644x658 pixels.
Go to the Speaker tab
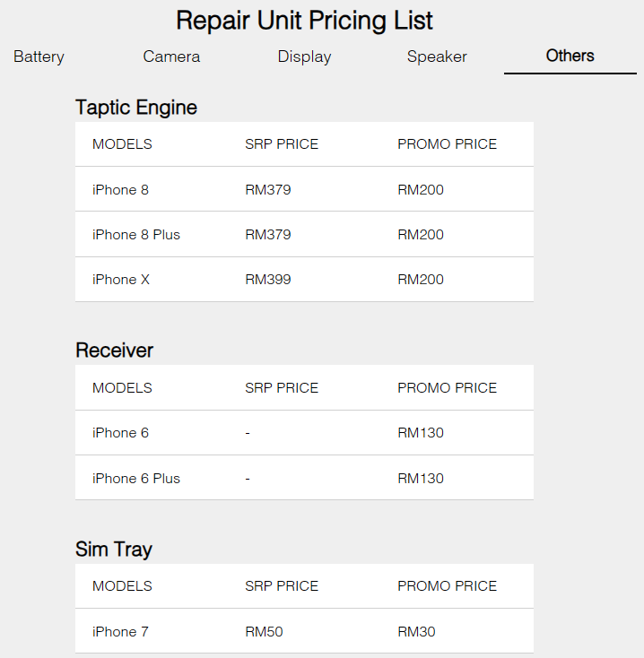pos(437,56)
